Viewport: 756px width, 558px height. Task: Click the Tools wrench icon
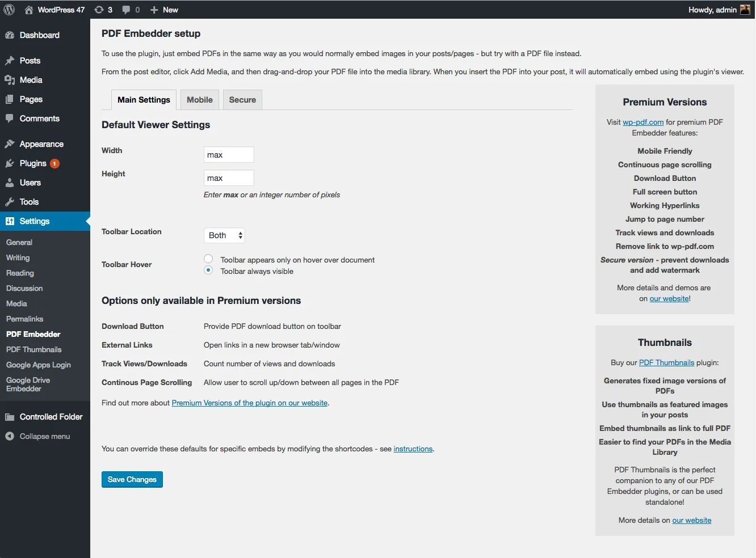point(10,202)
